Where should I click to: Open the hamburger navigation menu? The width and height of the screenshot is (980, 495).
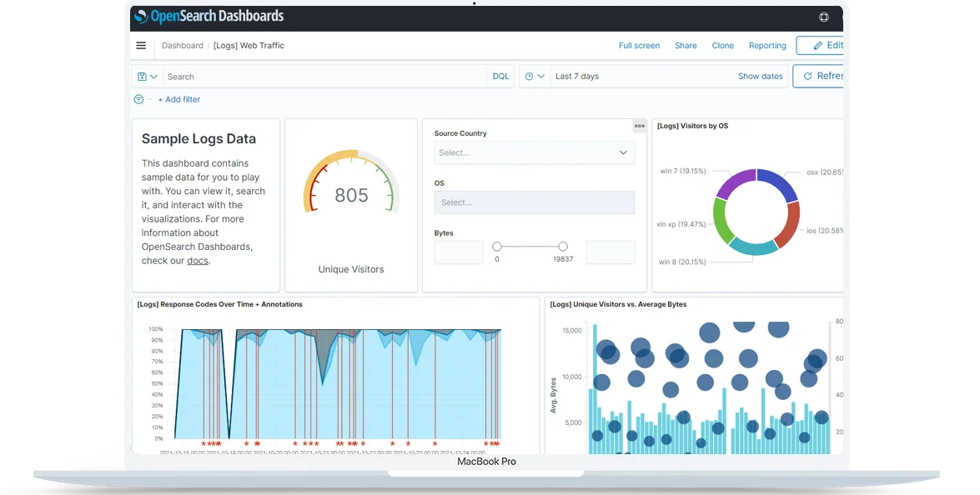click(x=141, y=46)
